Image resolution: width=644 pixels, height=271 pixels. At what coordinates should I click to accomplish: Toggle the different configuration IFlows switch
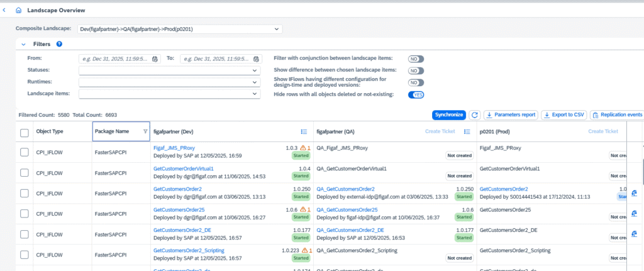(x=416, y=82)
